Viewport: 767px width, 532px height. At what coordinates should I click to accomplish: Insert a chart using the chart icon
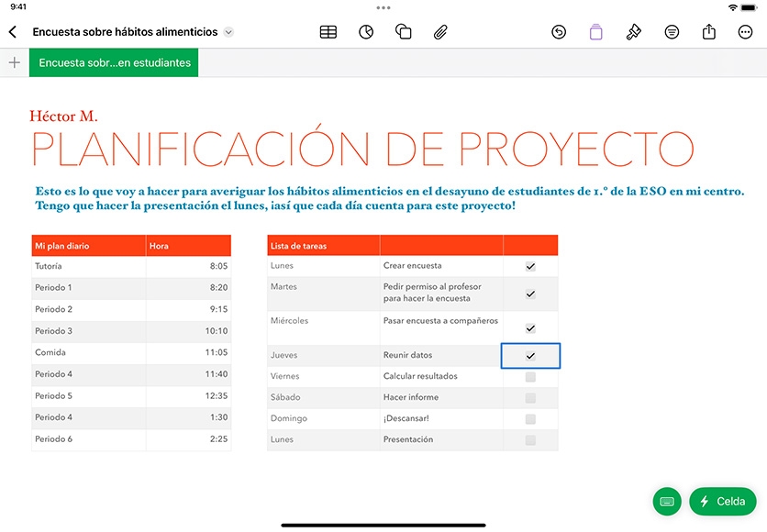pos(366,32)
